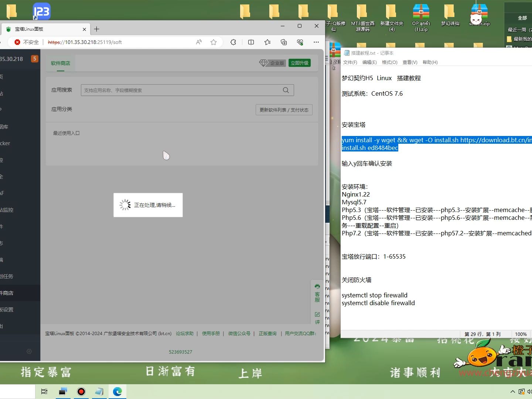Viewport: 532px width, 399px height.
Task: Click the systemctl stop firewalld line
Action: point(375,295)
